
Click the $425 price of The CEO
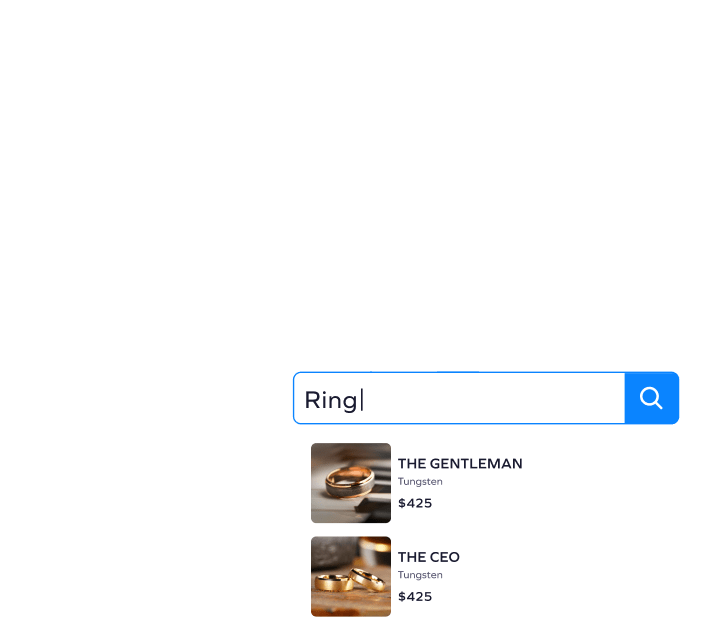tap(415, 596)
